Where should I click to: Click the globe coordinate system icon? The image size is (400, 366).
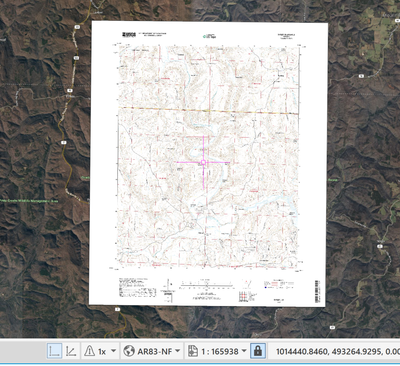pos(129,351)
